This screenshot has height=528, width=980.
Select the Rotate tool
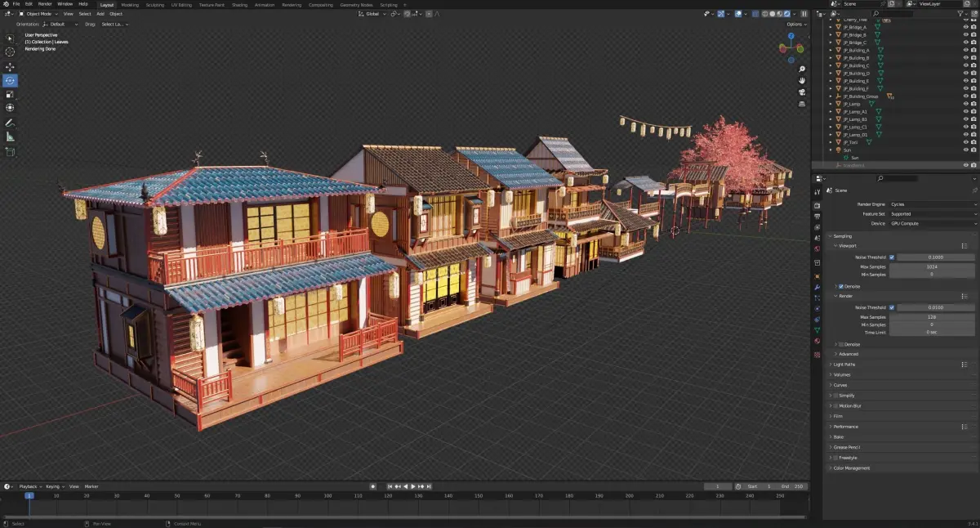[10, 80]
